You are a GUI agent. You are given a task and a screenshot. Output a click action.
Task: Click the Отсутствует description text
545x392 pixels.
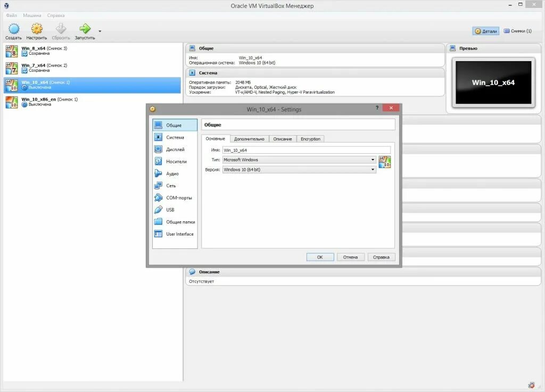click(202, 281)
